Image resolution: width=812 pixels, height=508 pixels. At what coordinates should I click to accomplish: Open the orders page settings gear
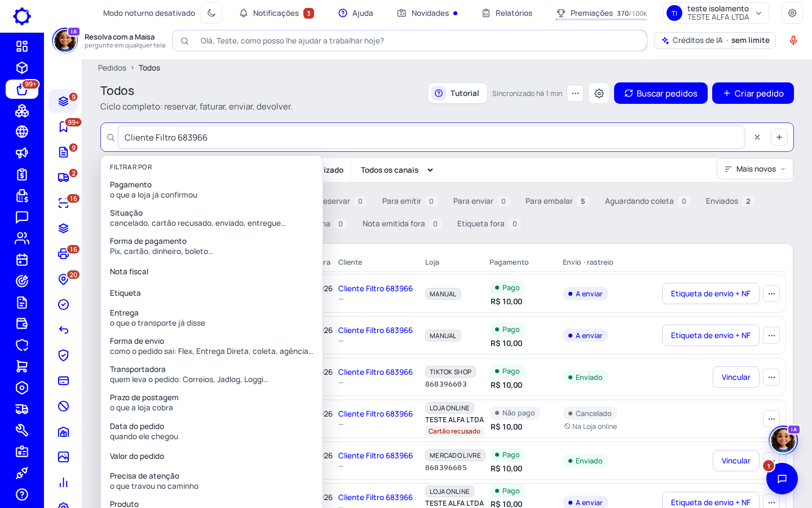(599, 93)
